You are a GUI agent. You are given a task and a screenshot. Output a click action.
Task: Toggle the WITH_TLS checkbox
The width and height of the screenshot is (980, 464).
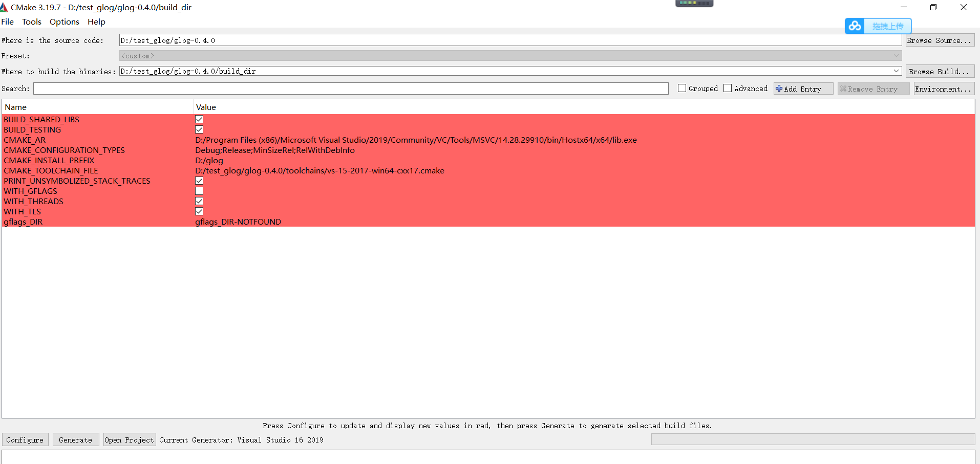(199, 211)
